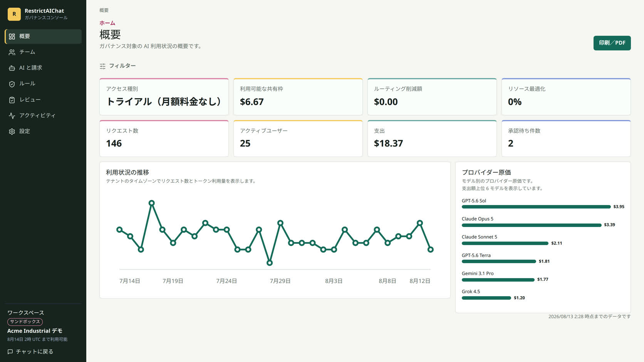The width and height of the screenshot is (644, 362).
Task: Click the ガバナンスコンソール subtitle
Action: (x=46, y=18)
